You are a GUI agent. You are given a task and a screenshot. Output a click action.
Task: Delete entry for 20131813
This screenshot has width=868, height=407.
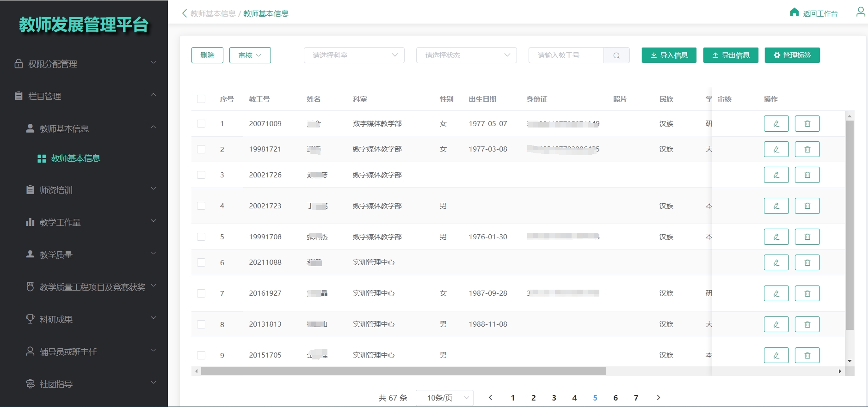tap(807, 324)
